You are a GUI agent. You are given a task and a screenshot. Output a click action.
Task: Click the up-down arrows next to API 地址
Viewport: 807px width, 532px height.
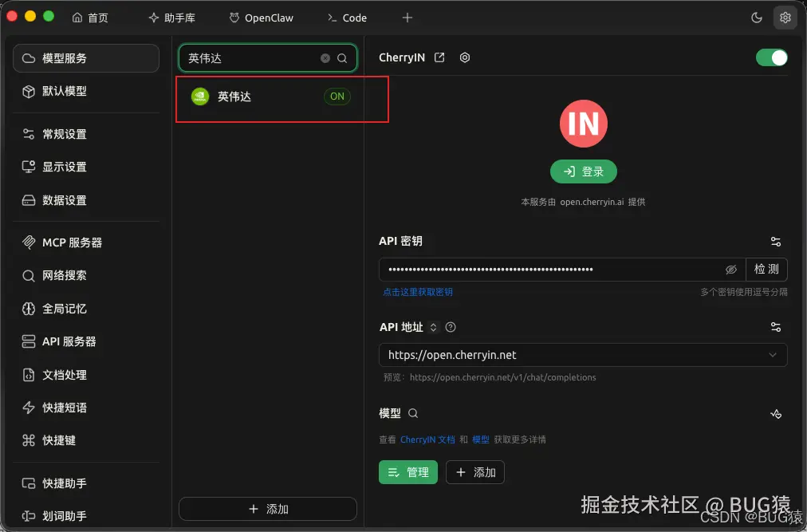(433, 327)
